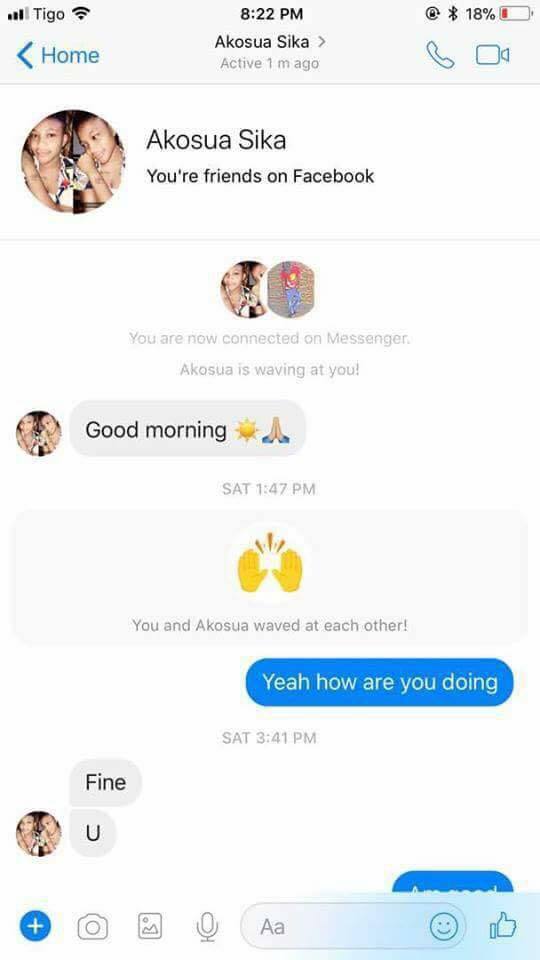Tap the 'Fine' message bubble

(105, 782)
